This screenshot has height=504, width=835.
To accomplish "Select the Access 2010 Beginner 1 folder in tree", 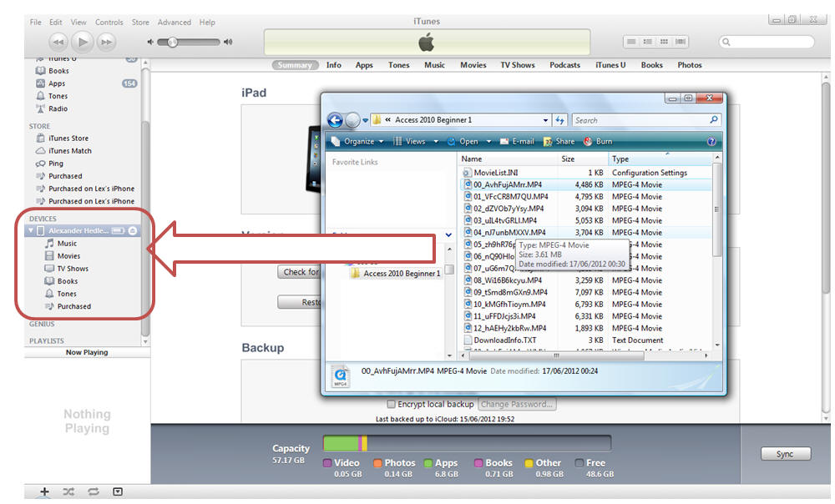I will click(x=396, y=274).
